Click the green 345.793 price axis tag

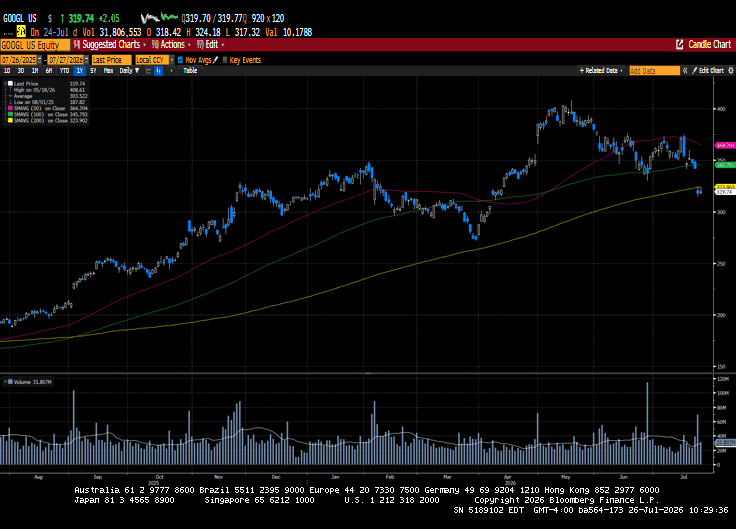725,165
